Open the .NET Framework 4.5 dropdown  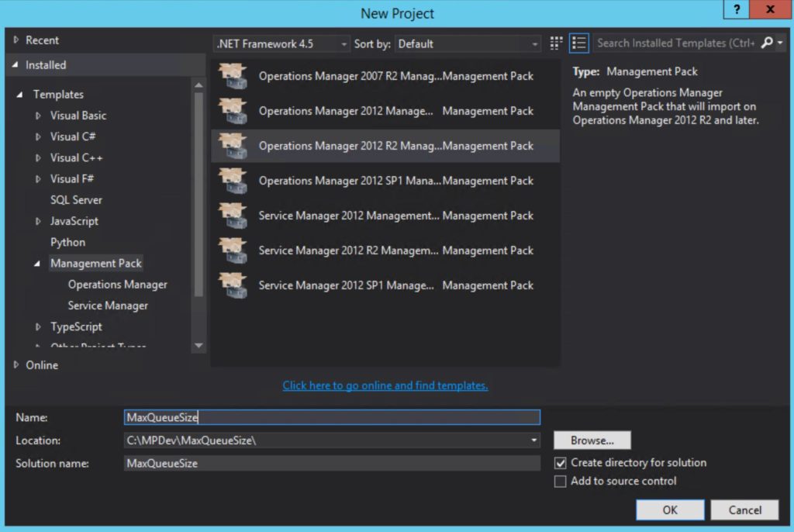click(281, 44)
